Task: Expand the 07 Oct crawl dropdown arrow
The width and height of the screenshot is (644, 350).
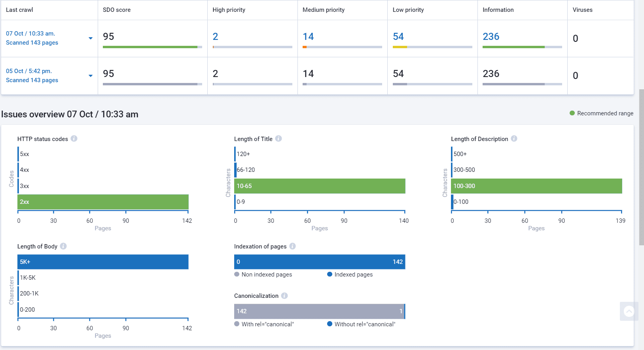Action: pos(91,38)
